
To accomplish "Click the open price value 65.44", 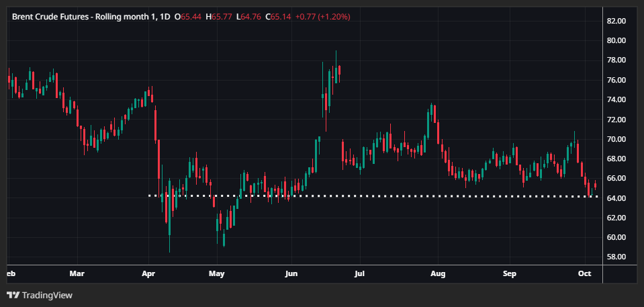I will 191,16.
